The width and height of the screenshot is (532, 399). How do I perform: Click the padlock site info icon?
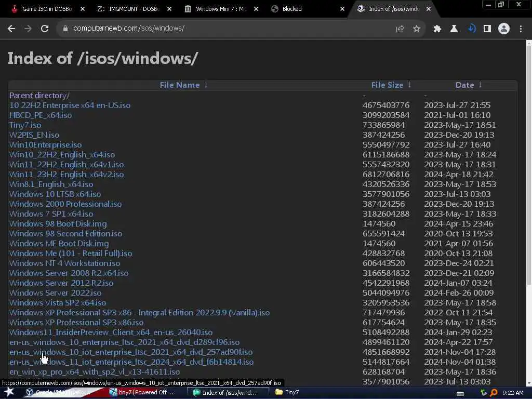pyautogui.click(x=65, y=29)
